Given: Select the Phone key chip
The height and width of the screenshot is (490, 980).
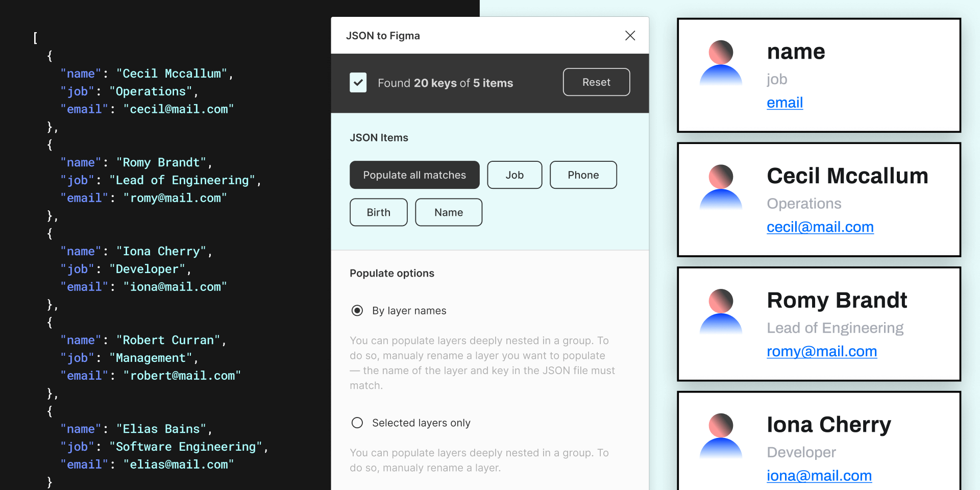Looking at the screenshot, I should coord(583,175).
